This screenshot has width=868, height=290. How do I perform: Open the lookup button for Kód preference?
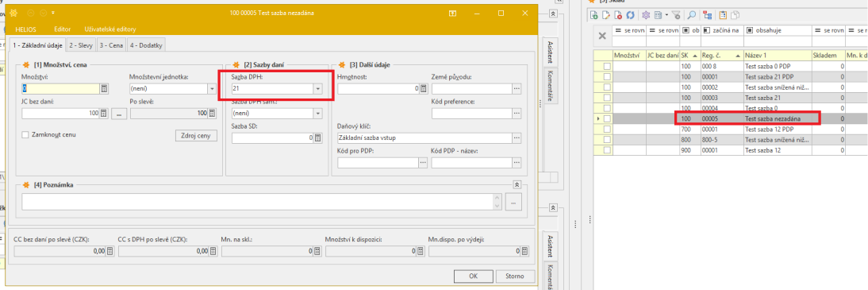(x=517, y=113)
